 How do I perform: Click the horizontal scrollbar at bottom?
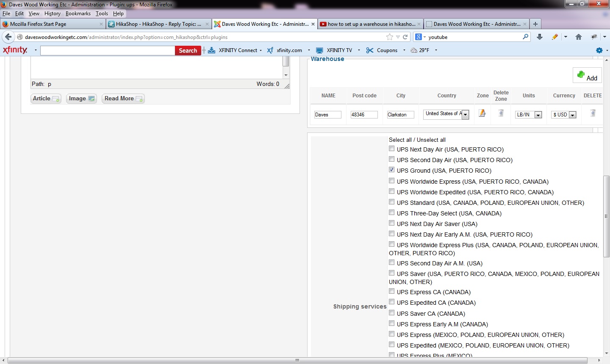click(x=297, y=360)
